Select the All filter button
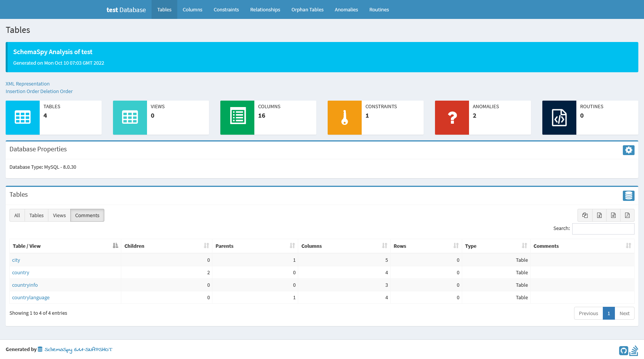The height and width of the screenshot is (359, 644). click(17, 215)
